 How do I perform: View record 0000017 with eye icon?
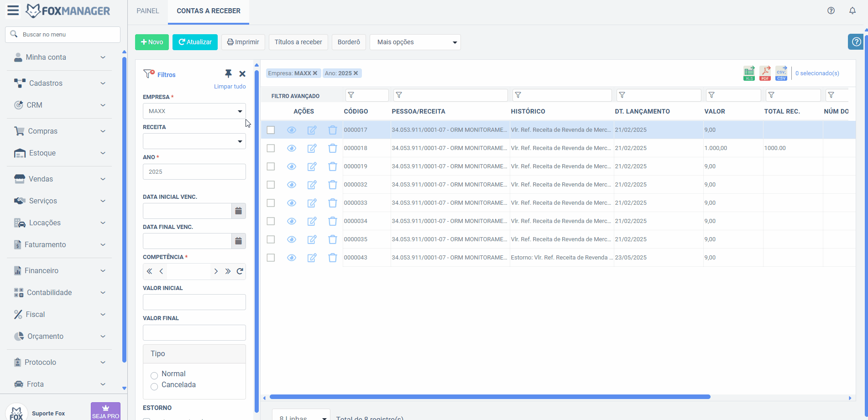pos(292,130)
